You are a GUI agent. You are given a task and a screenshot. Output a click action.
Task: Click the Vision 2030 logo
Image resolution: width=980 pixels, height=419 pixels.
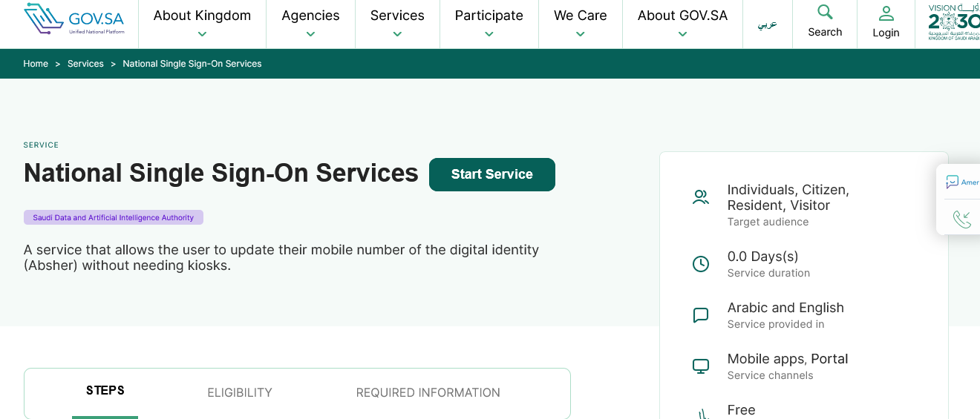point(953,21)
